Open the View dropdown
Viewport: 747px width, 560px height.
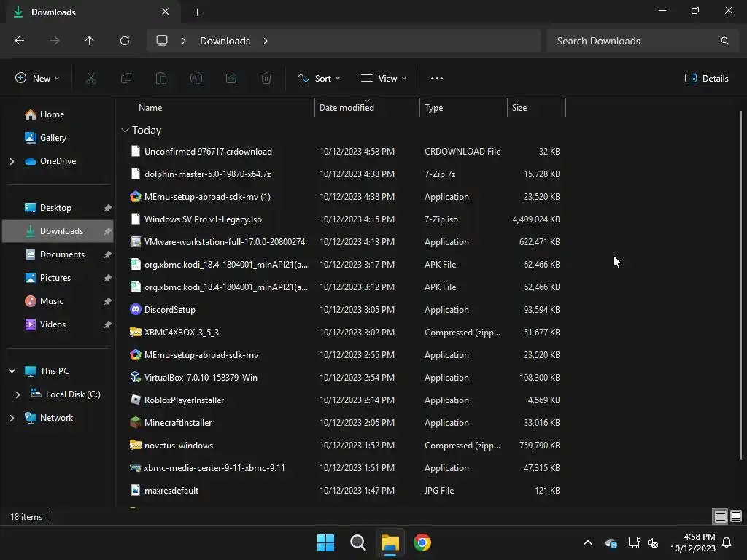pyautogui.click(x=384, y=79)
